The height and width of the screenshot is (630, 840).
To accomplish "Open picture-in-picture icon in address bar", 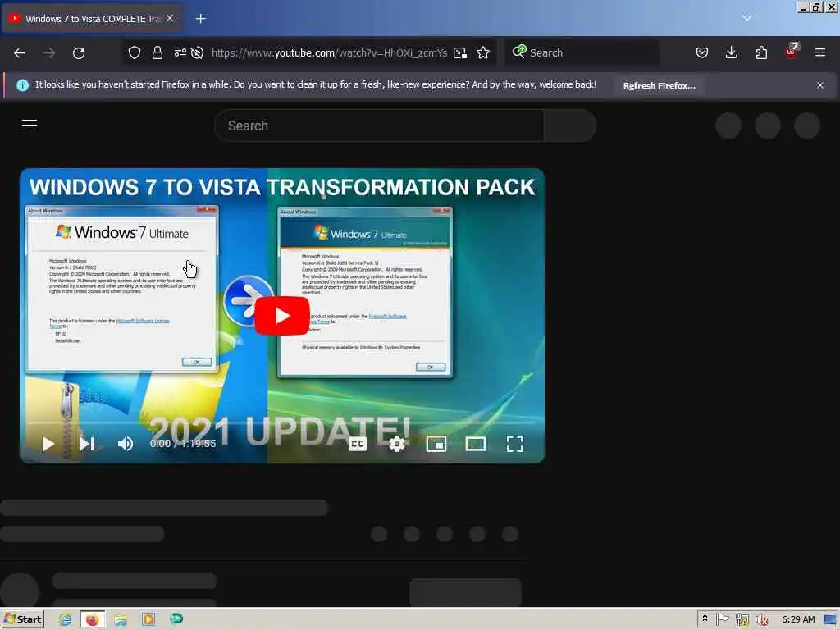I will click(460, 52).
